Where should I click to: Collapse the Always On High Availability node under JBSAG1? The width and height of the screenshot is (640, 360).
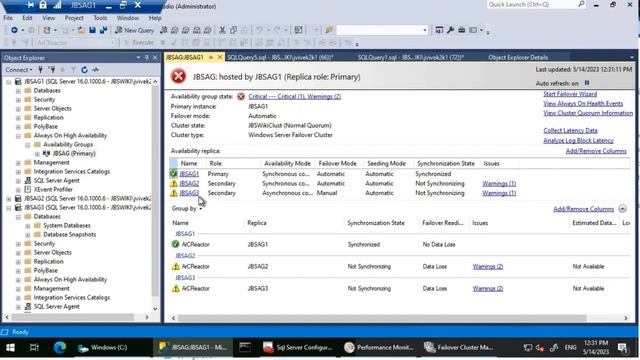18,136
